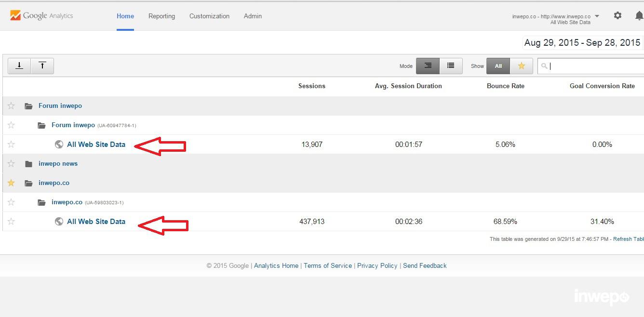Collapse the Forum inwepo property folder
Image resolution: width=644 pixels, height=317 pixels.
41,125
